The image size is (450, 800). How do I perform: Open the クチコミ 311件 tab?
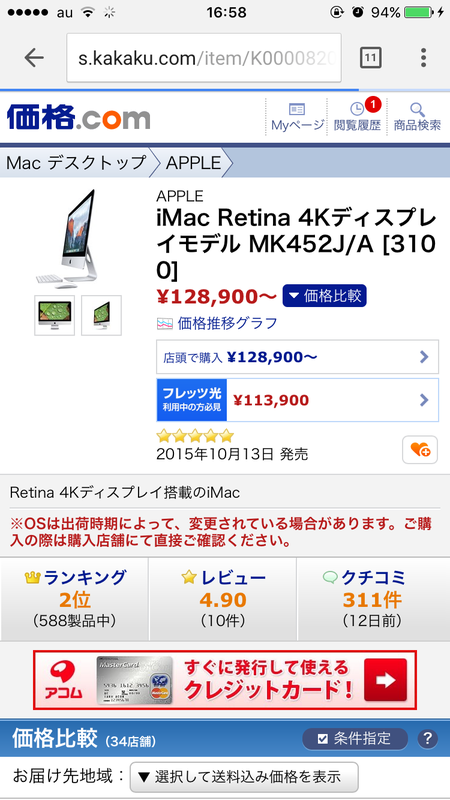pos(373,599)
